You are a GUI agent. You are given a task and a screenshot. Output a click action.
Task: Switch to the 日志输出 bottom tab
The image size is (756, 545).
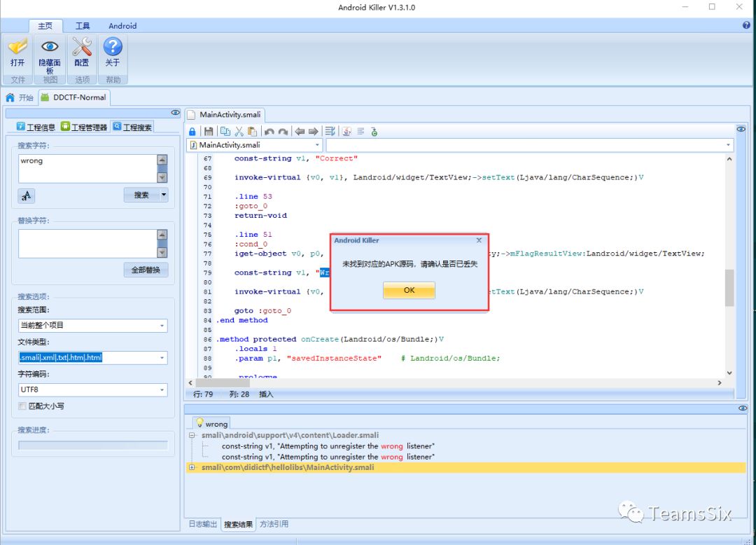[202, 524]
